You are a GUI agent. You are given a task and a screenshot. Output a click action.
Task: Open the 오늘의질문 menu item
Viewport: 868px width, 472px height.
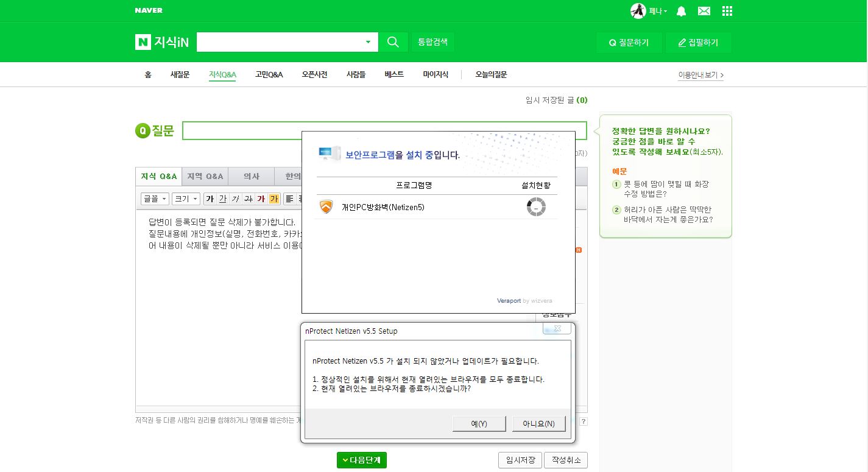pyautogui.click(x=491, y=74)
